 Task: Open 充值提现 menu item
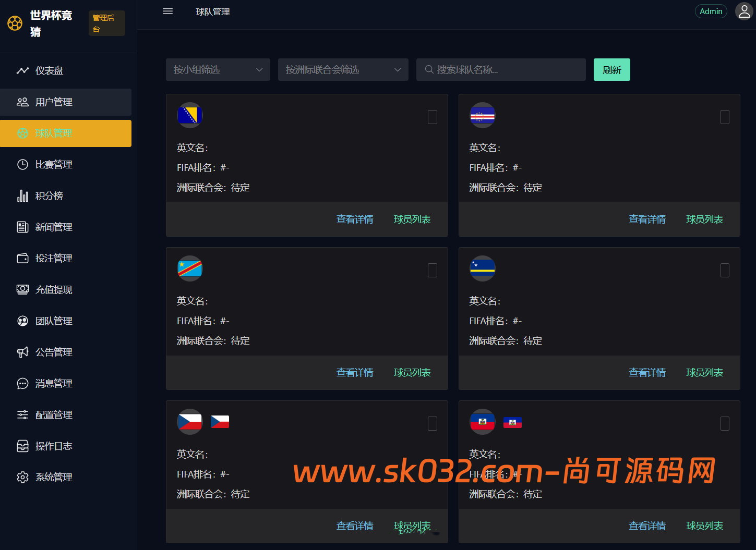tap(66, 289)
